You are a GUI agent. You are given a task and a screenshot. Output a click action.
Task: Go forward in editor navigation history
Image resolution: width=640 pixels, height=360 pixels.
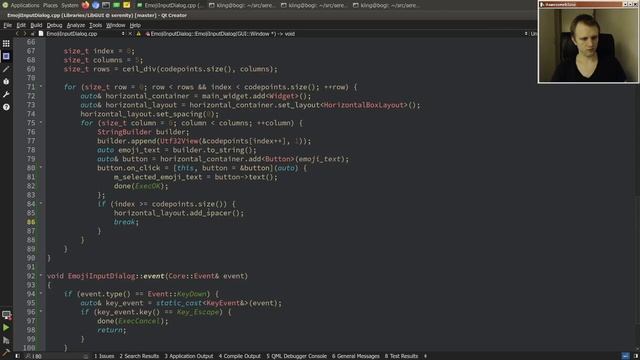tap(25, 34)
